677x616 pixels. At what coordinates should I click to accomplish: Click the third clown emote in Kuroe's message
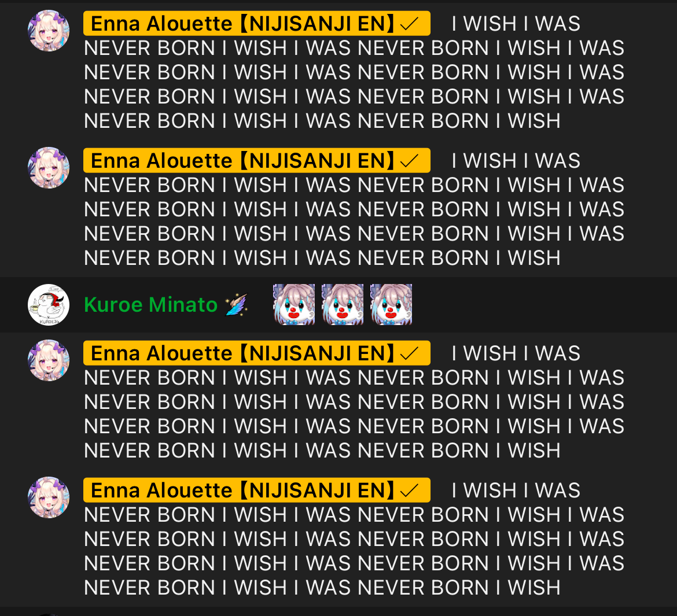click(391, 304)
